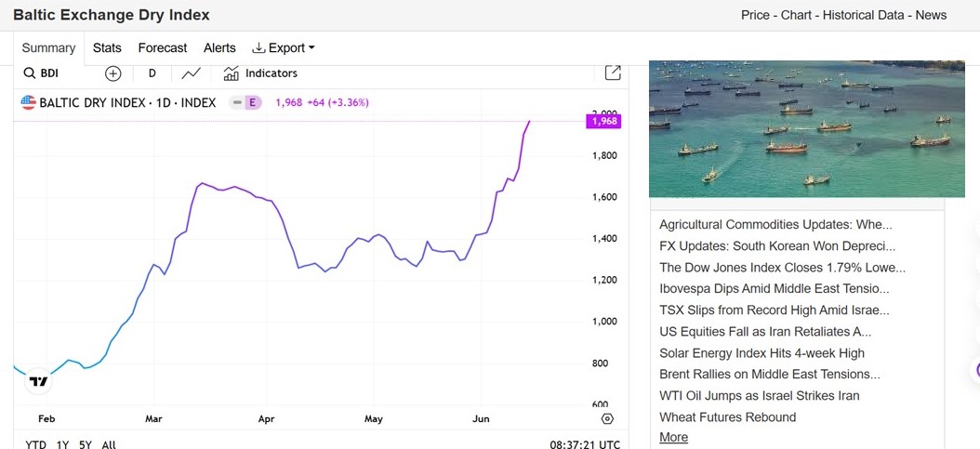Open Brent Rallies on Middle East headline

click(x=770, y=374)
